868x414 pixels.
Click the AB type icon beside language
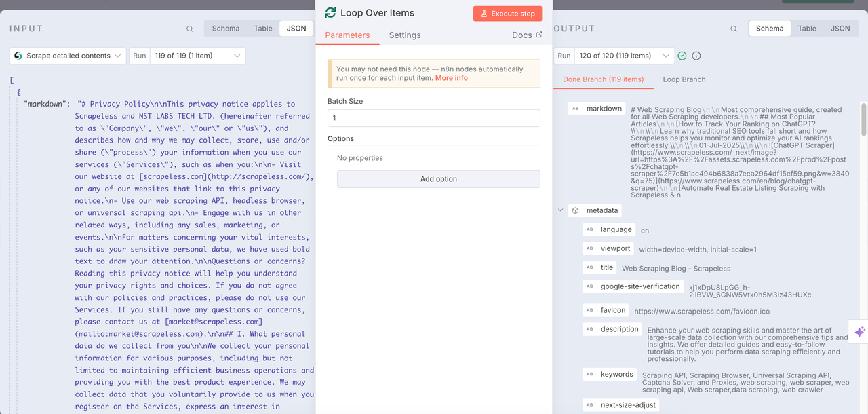tap(590, 229)
